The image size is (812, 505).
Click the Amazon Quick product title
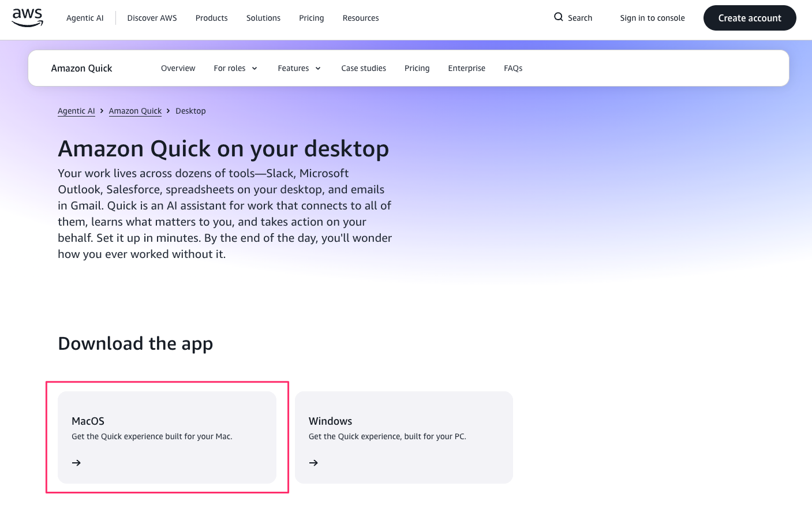click(x=82, y=68)
